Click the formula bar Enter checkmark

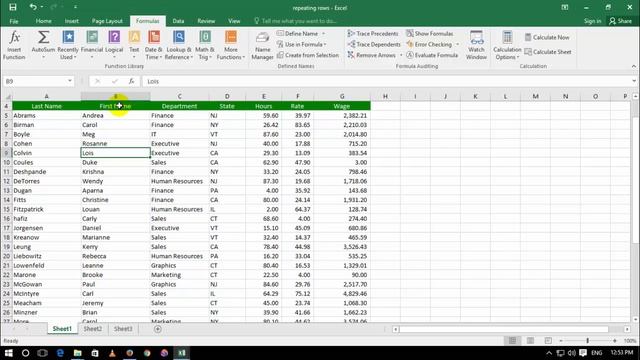pos(115,81)
